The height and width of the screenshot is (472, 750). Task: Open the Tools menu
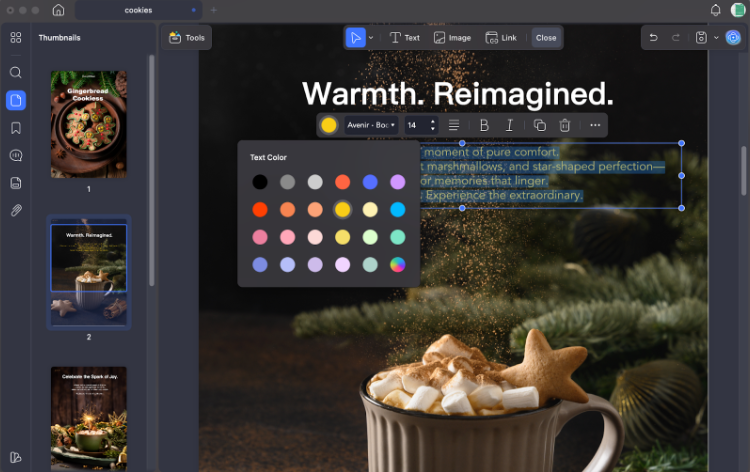tap(187, 38)
